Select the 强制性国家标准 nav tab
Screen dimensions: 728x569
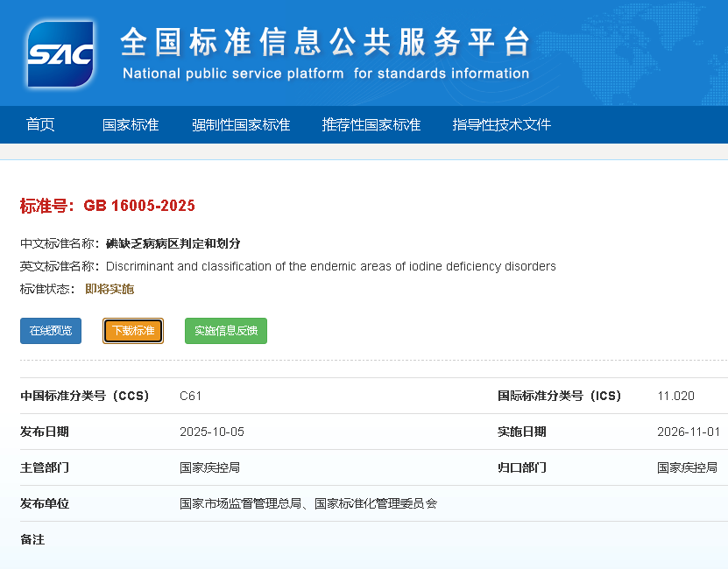tap(241, 124)
